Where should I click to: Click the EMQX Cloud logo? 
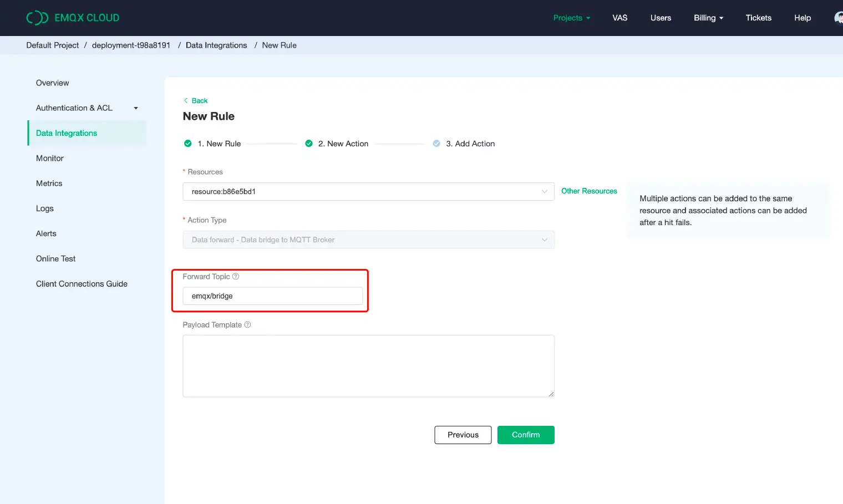[x=73, y=18]
